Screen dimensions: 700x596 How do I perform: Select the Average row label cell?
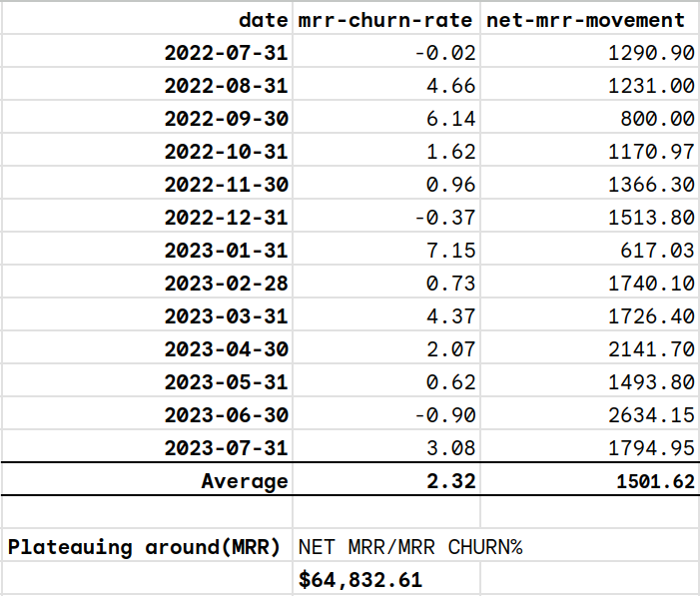tap(147, 479)
